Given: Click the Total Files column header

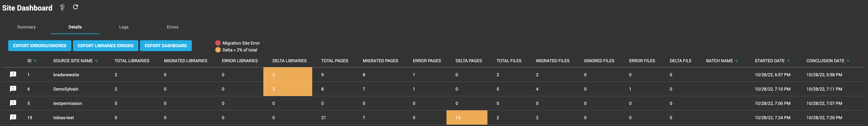Looking at the screenshot, I should (509, 61).
